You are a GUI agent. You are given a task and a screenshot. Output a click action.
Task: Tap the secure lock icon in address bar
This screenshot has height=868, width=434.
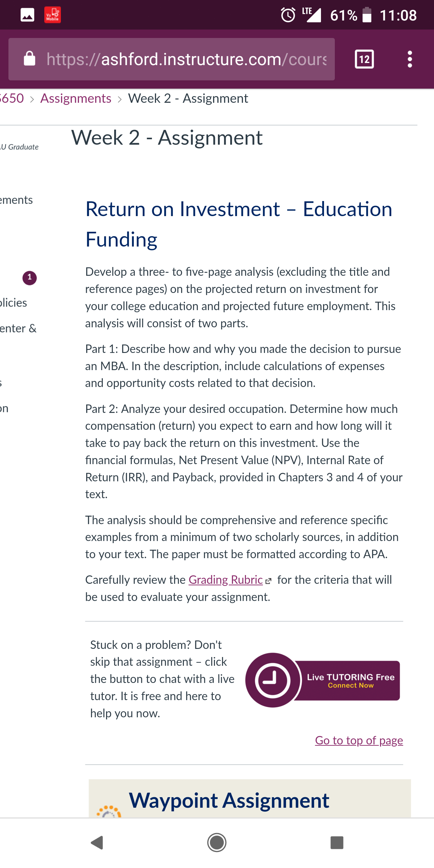[x=30, y=59]
